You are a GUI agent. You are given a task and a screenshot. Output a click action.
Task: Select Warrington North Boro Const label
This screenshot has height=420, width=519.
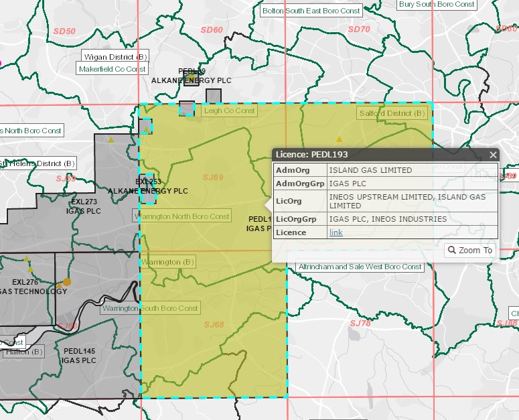(x=182, y=216)
